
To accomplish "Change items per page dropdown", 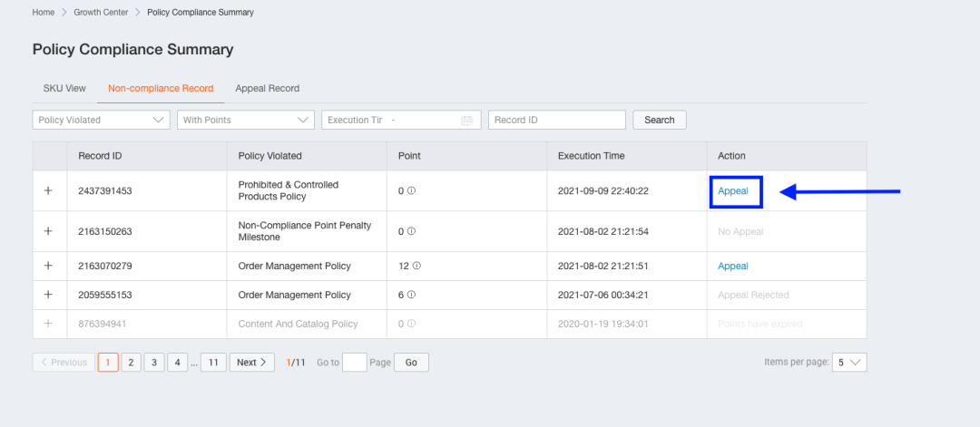I will click(851, 363).
